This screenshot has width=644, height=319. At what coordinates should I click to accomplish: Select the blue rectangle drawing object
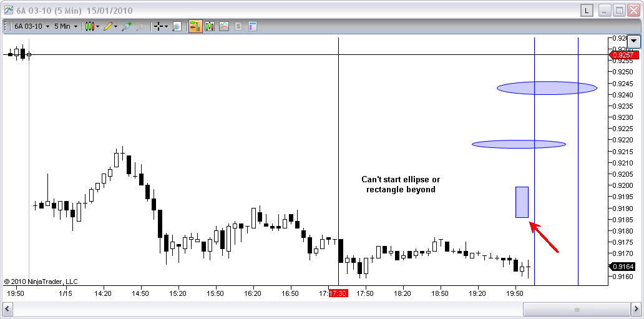coord(522,202)
